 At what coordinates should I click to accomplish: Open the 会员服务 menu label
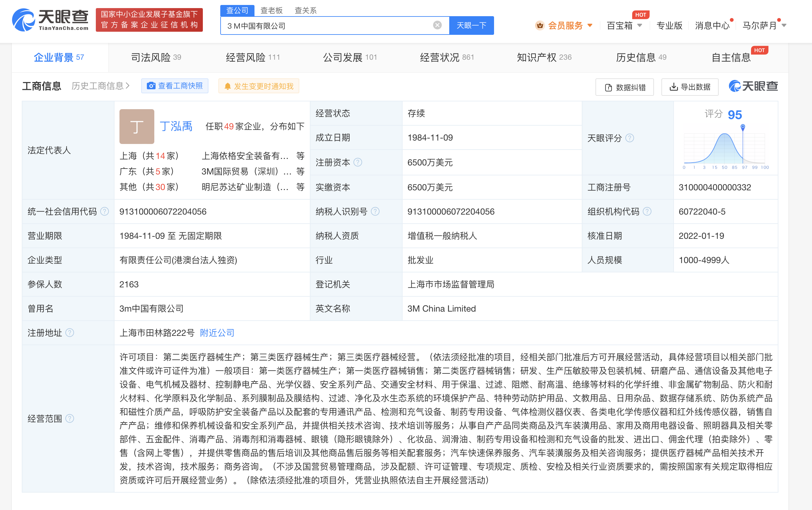(566, 25)
